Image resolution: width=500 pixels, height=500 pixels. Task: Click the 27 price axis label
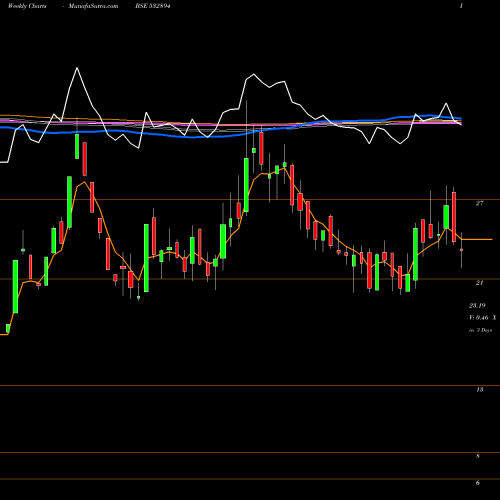coord(479,203)
